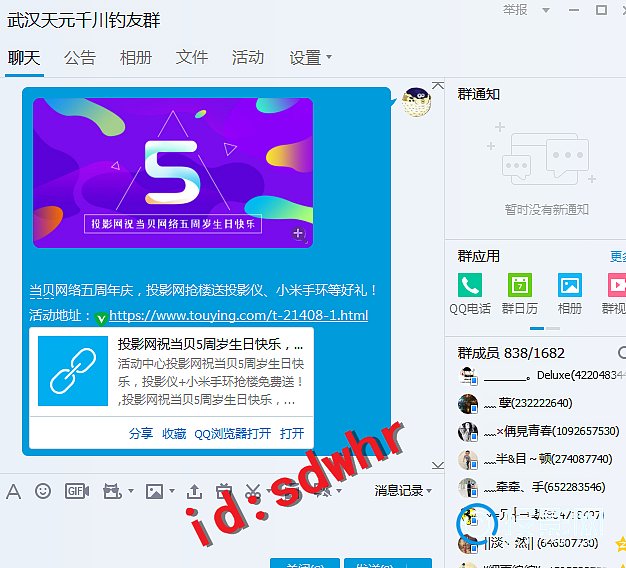The width and height of the screenshot is (626, 568).
Task: Open the font formatting A icon
Action: click(x=14, y=491)
